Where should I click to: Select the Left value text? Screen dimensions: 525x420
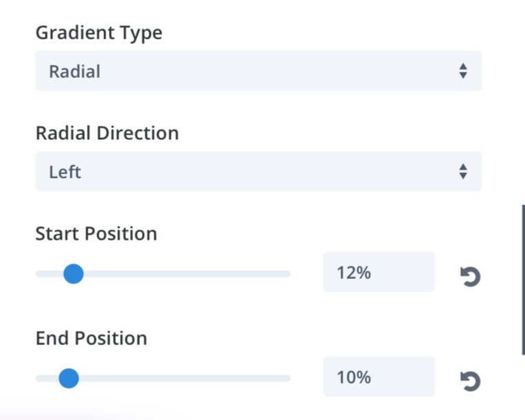(65, 172)
